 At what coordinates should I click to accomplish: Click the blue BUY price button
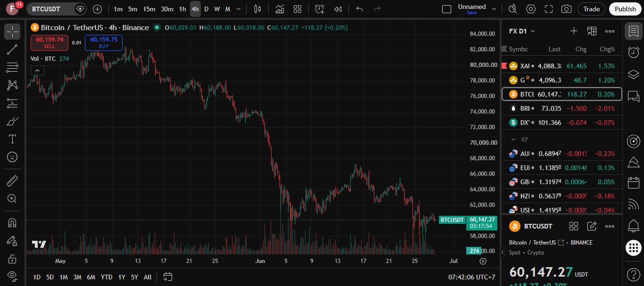tap(104, 43)
